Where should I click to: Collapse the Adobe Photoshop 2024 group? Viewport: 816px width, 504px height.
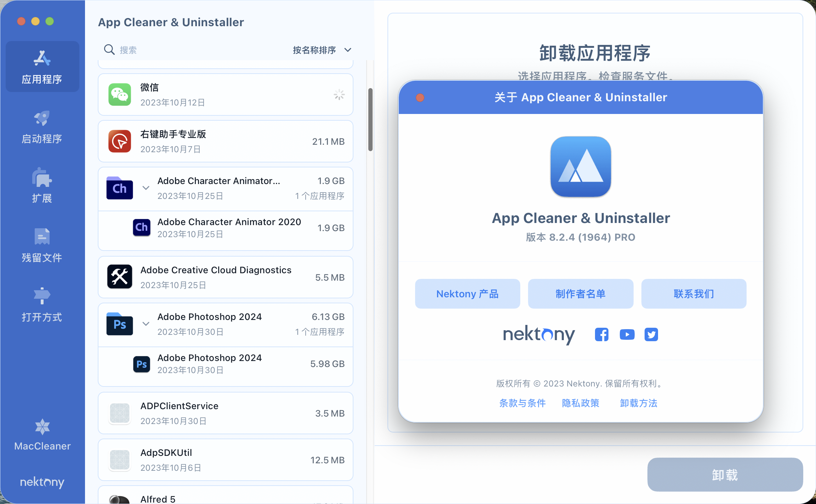146,324
